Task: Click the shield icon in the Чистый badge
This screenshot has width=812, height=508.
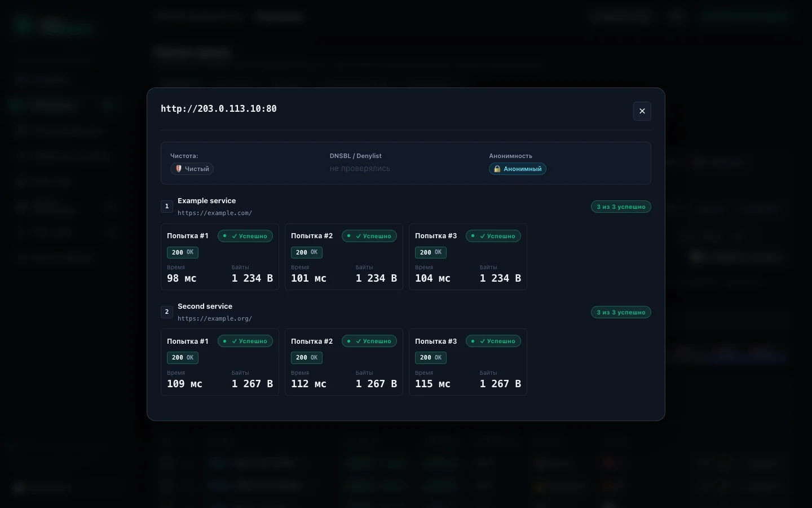Action: pos(178,169)
